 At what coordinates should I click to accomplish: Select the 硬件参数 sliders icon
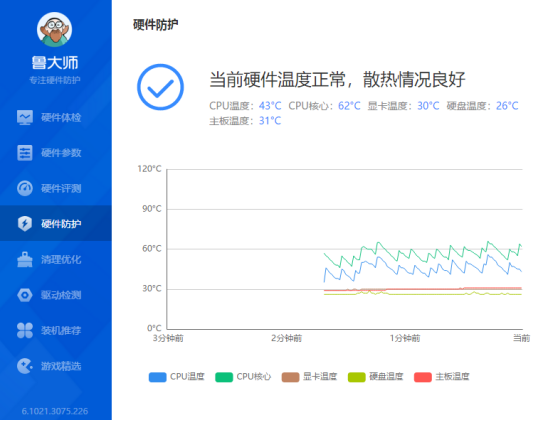25,153
